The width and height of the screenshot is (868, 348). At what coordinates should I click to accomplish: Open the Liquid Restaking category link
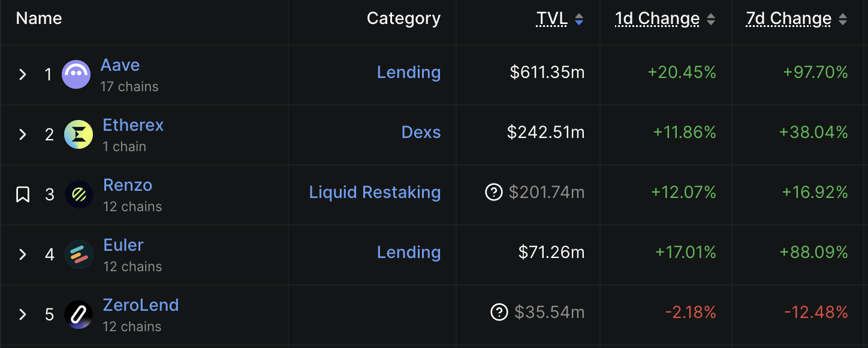(x=375, y=192)
